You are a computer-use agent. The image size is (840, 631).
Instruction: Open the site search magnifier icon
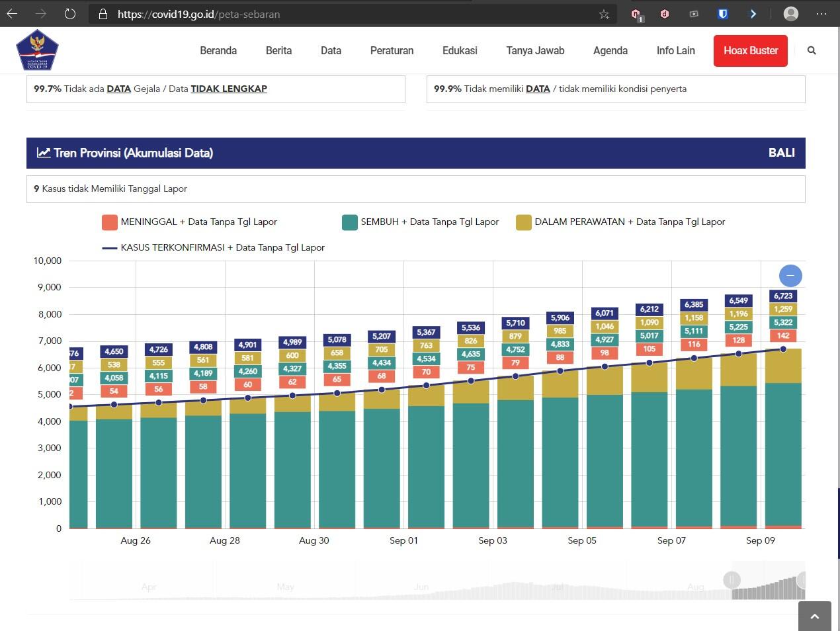coord(812,50)
